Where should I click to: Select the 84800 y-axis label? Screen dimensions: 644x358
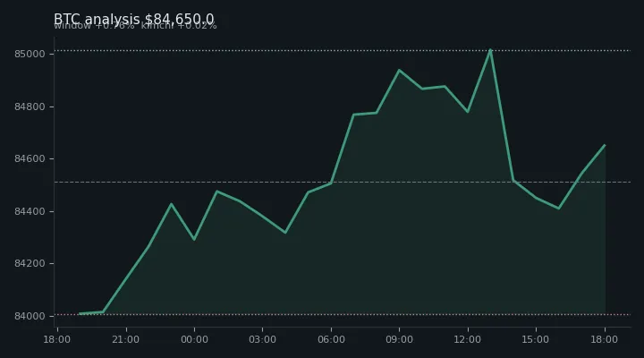(x=30, y=107)
